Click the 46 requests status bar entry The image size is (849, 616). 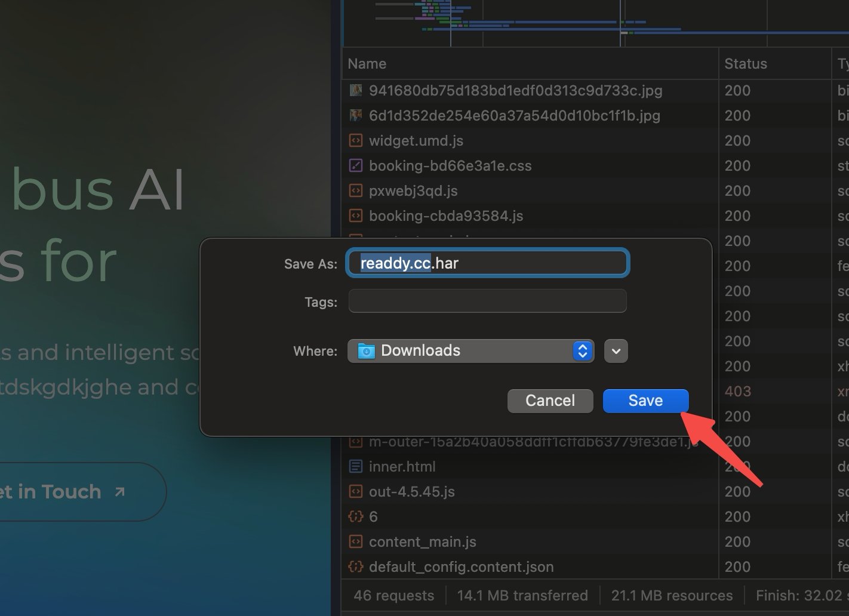[393, 596]
